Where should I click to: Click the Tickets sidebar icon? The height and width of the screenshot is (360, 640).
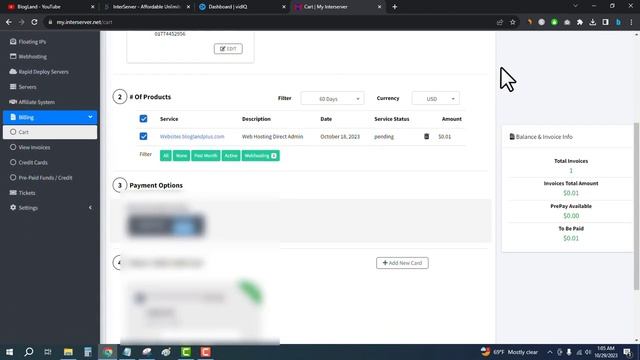tap(13, 193)
